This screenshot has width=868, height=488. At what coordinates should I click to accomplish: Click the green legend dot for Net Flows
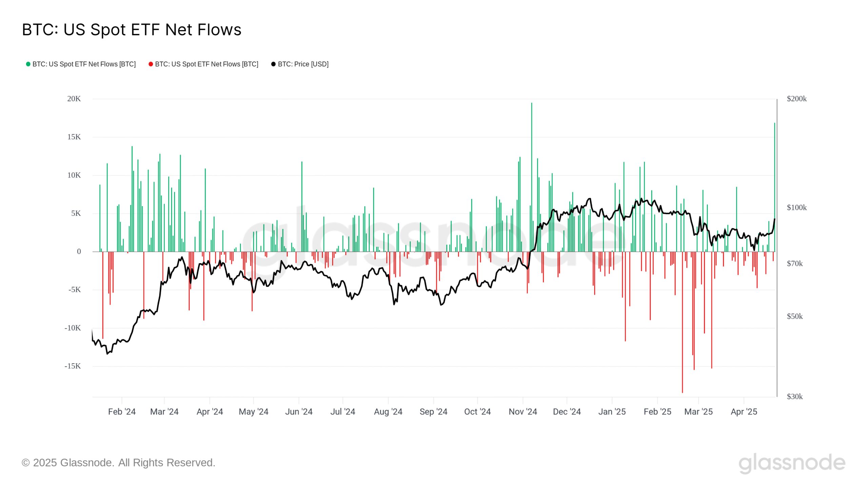click(28, 64)
